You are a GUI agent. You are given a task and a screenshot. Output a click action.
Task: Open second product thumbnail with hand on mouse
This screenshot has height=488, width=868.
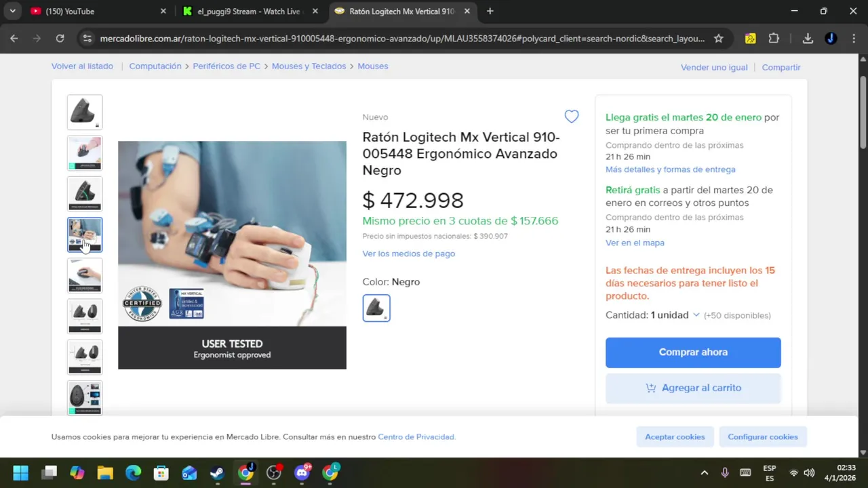(85, 153)
